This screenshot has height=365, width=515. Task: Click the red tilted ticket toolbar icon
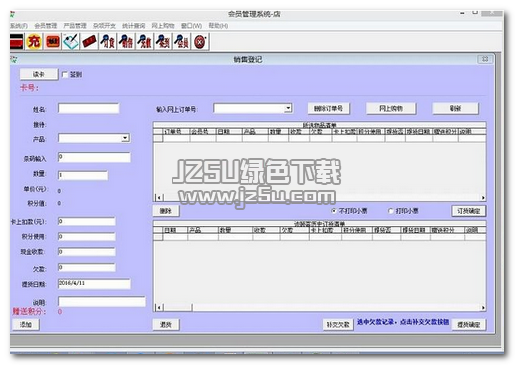point(89,42)
